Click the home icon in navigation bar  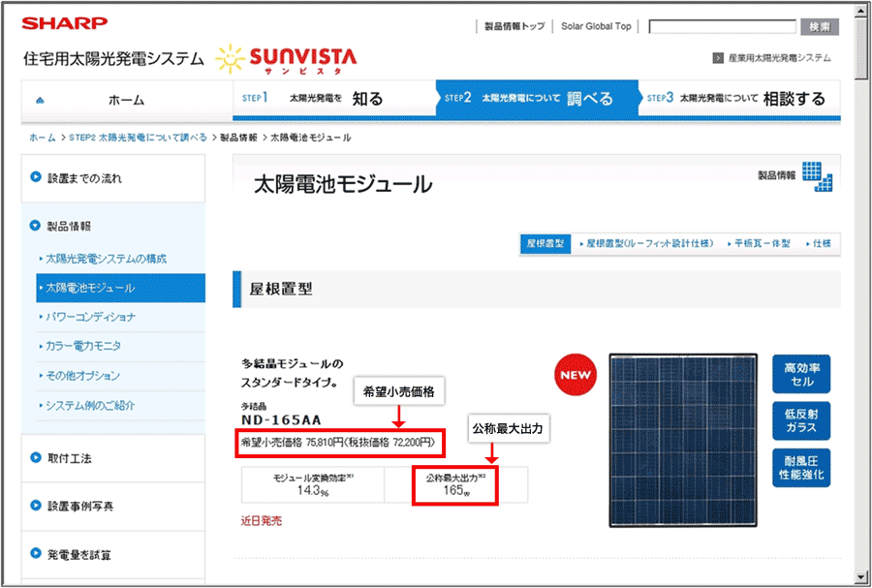tap(40, 100)
